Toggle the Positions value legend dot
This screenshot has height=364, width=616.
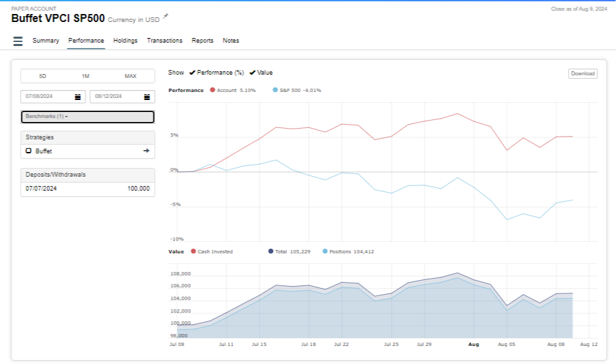[x=325, y=251]
